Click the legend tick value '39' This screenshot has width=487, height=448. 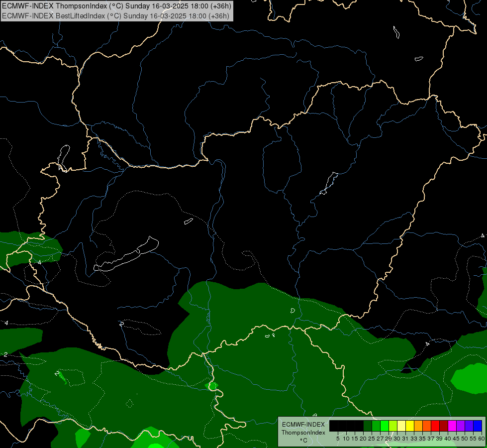[x=439, y=439]
